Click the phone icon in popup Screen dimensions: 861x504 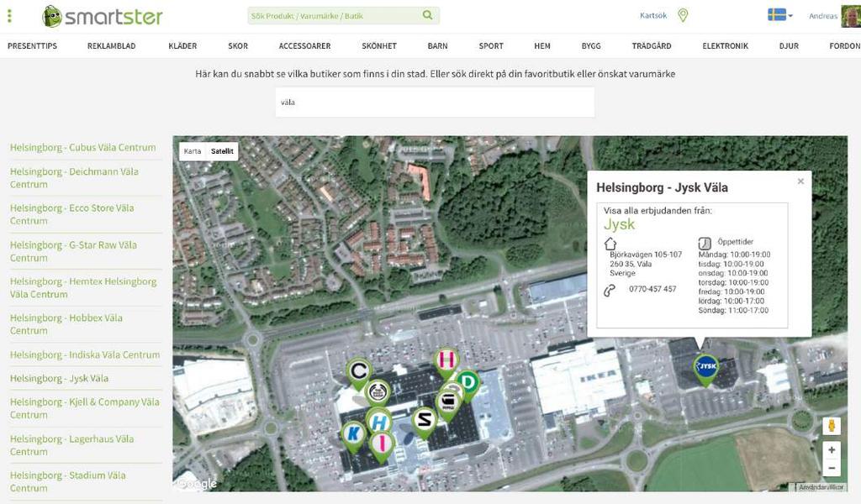pyautogui.click(x=610, y=290)
